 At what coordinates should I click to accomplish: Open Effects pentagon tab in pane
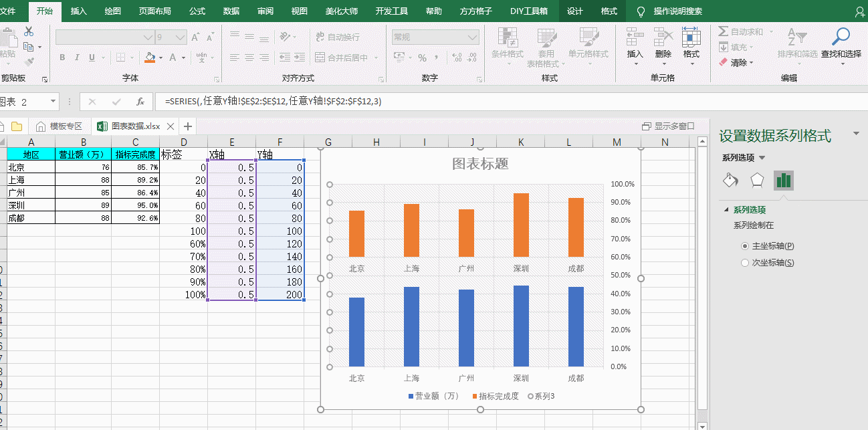[757, 180]
